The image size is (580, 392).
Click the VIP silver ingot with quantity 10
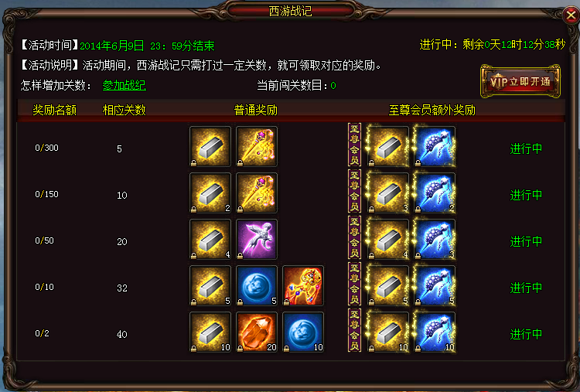coord(387,332)
